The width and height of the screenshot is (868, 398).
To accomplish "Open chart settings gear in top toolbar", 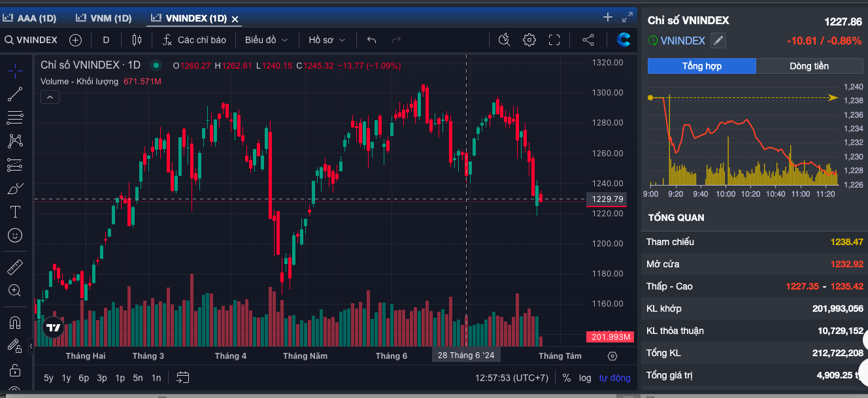I will coord(529,40).
